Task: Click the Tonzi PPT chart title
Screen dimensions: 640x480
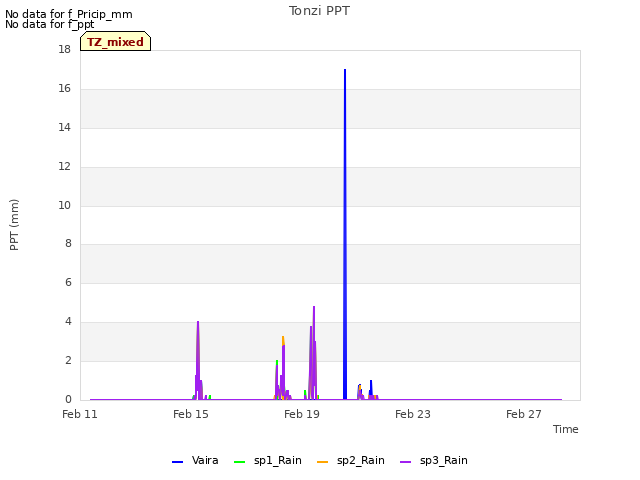Action: 319,11
